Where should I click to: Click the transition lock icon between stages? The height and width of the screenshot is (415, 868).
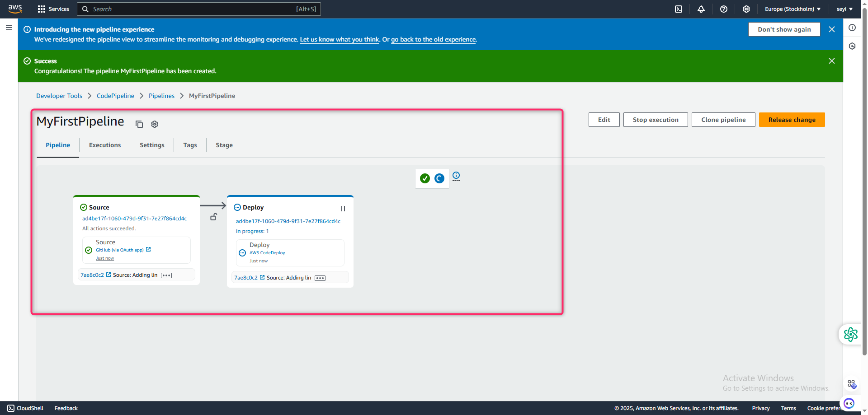(x=214, y=217)
